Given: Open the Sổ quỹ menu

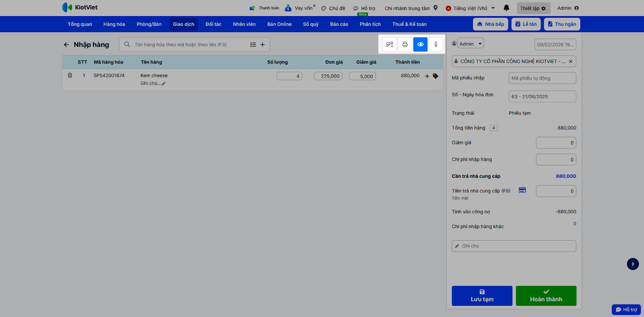Looking at the screenshot, I should tap(311, 24).
